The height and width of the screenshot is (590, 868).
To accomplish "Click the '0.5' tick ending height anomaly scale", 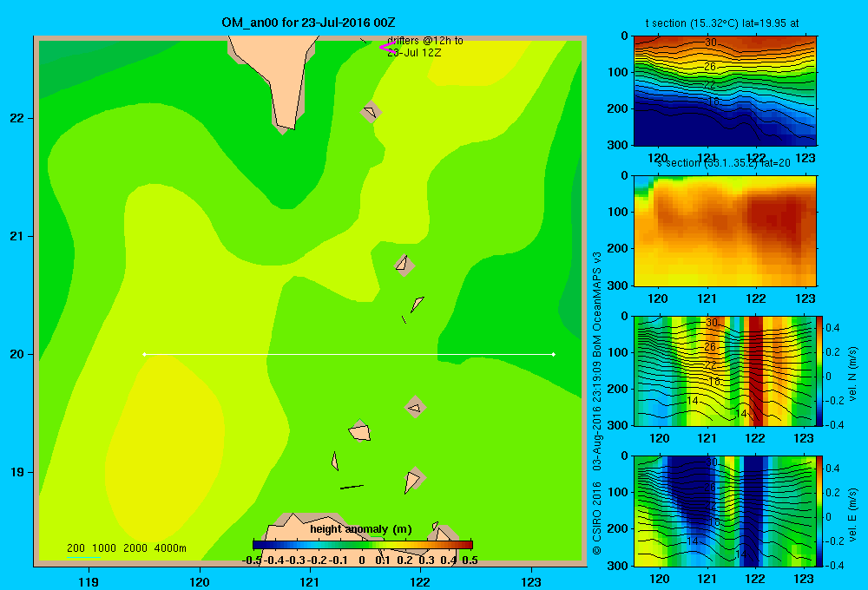I will tap(470, 560).
